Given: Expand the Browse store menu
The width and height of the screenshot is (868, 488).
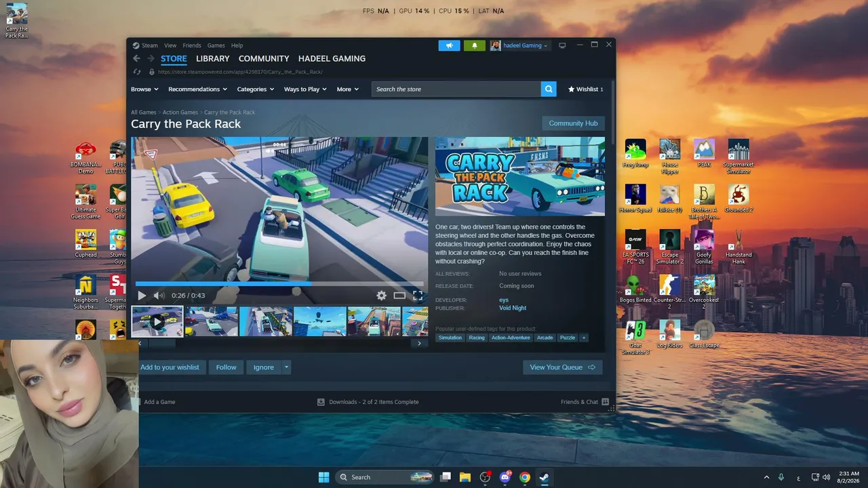Looking at the screenshot, I should point(144,89).
